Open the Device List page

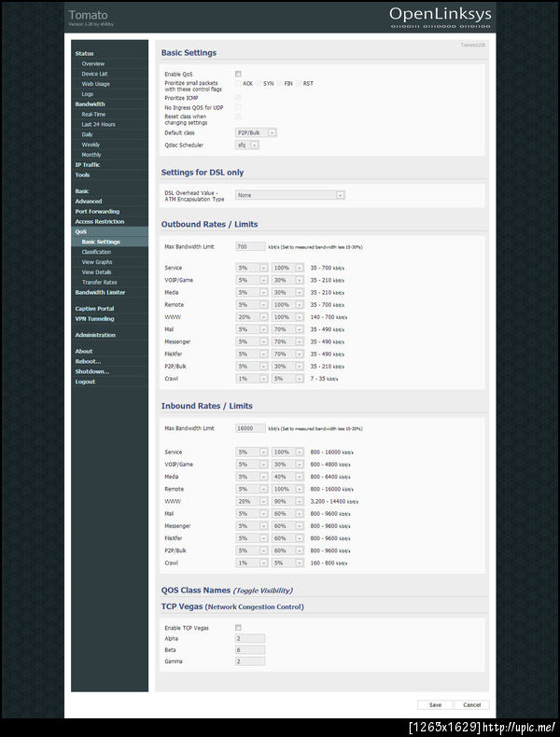click(x=94, y=74)
